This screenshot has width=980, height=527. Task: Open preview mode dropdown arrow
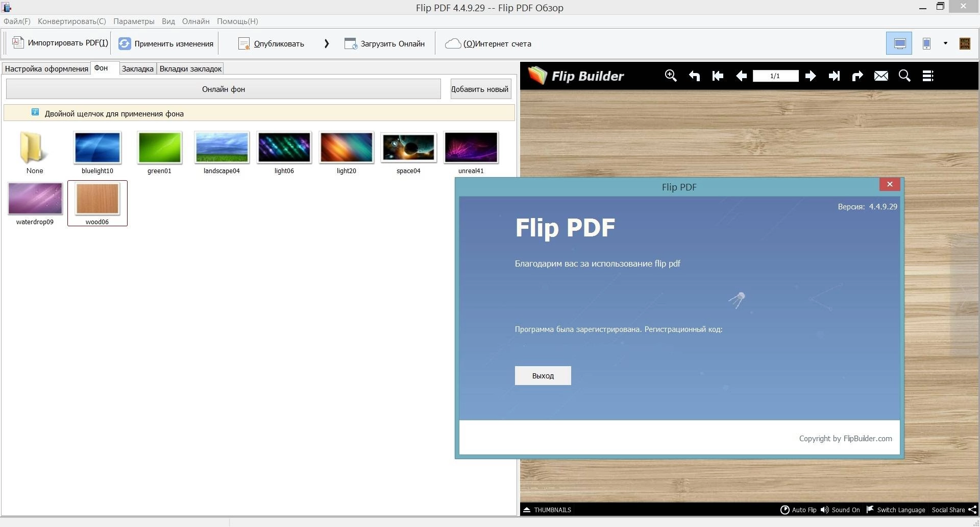point(945,43)
